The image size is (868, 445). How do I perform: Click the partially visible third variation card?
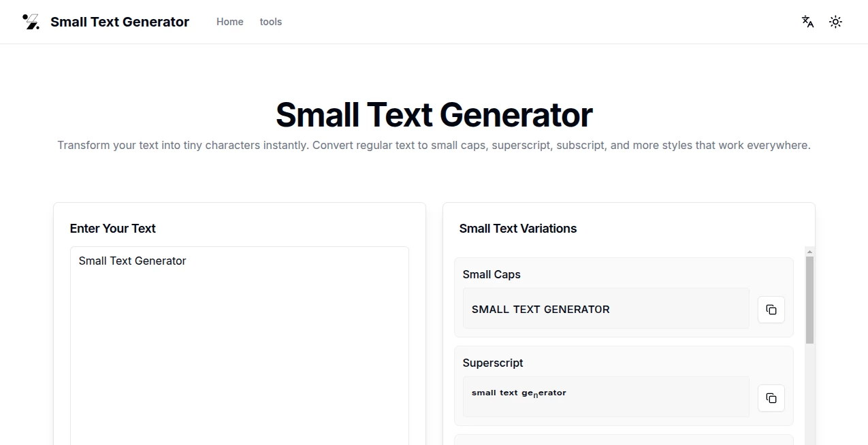624,441
